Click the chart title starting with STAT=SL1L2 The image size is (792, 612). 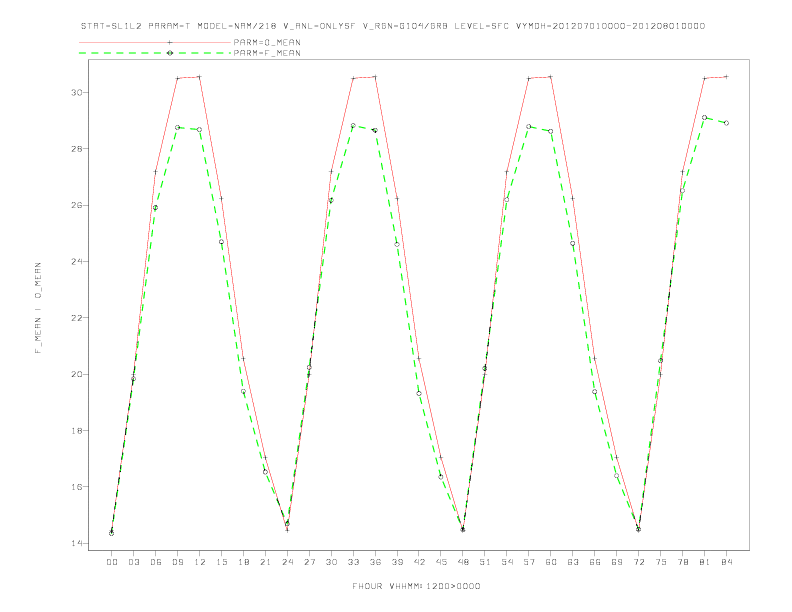(x=392, y=26)
